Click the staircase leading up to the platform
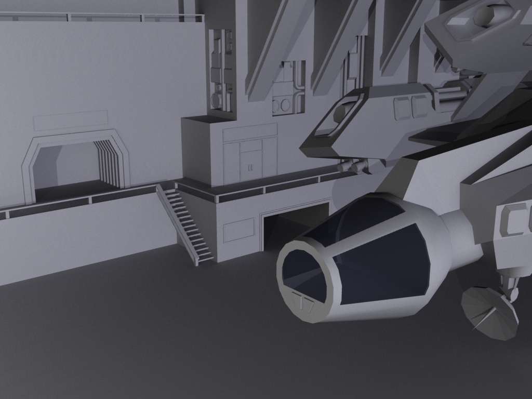 pyautogui.click(x=187, y=226)
